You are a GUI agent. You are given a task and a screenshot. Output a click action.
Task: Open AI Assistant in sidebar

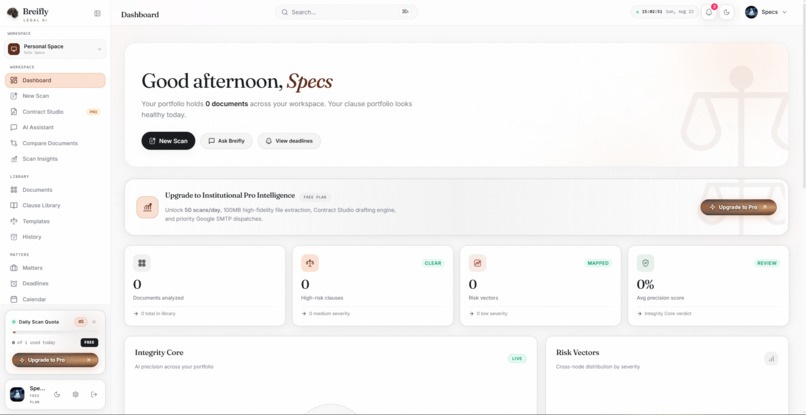(56, 128)
